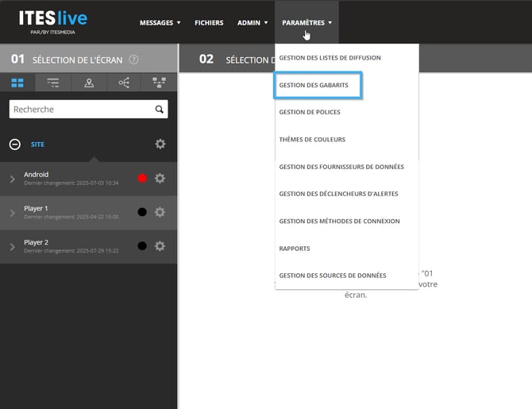
Task: Select the share nodes view icon
Action: tap(124, 83)
